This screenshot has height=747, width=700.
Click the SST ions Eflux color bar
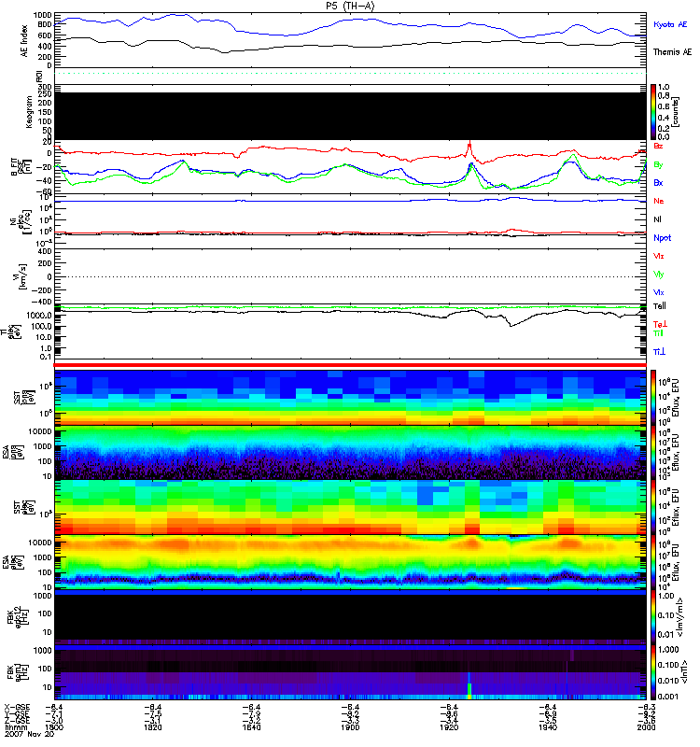pyautogui.click(x=653, y=398)
